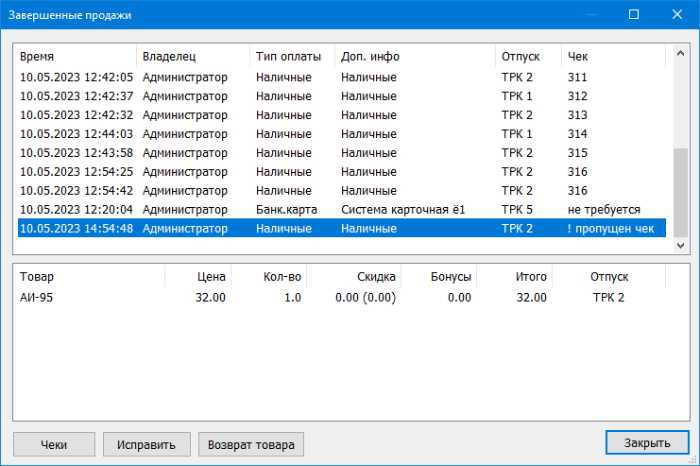Click the Владелец column header
This screenshot has width=700, height=466.
click(192, 56)
